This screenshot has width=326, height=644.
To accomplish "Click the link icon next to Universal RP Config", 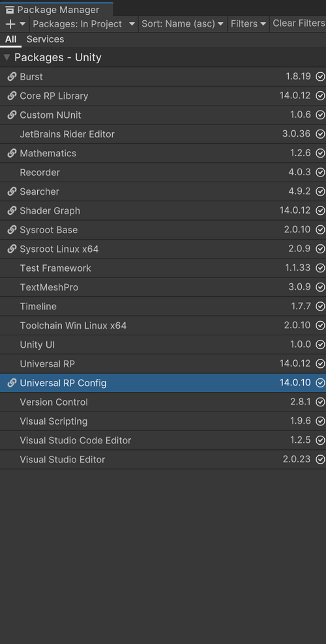I will click(12, 383).
